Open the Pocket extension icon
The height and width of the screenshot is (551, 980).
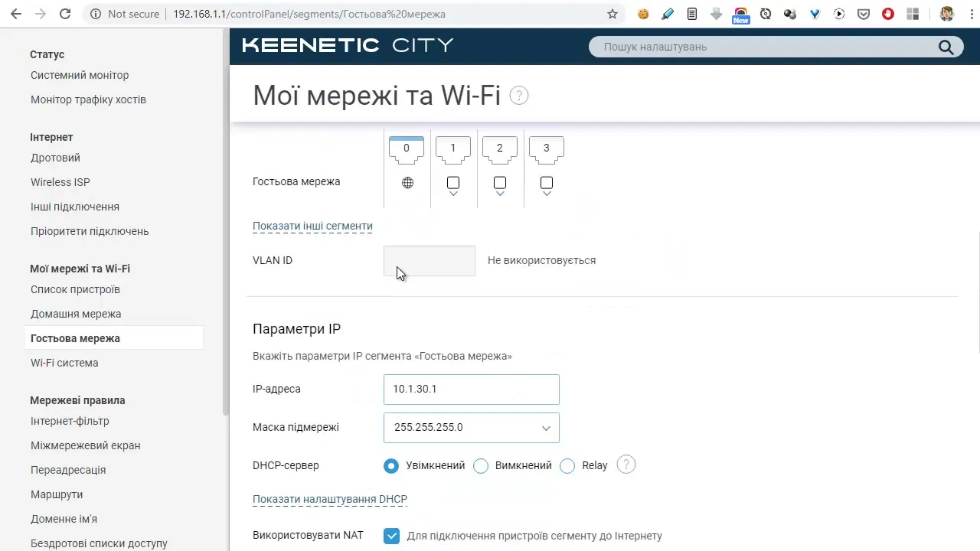click(864, 14)
